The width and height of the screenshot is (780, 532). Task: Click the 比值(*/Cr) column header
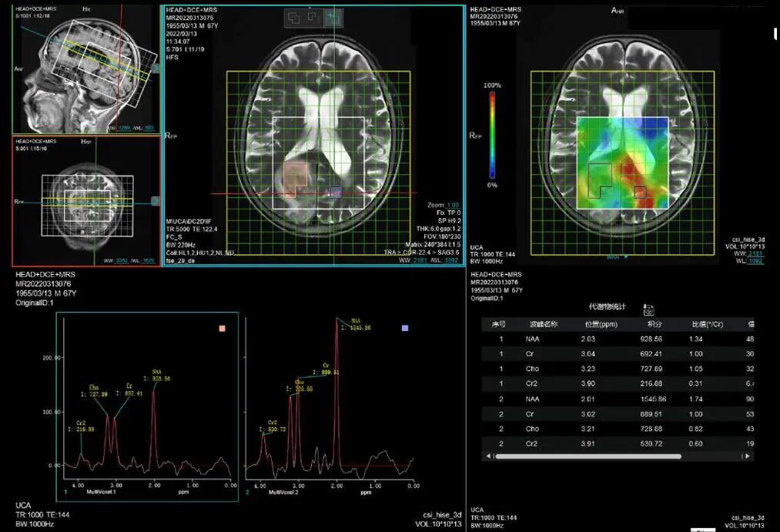point(708,324)
